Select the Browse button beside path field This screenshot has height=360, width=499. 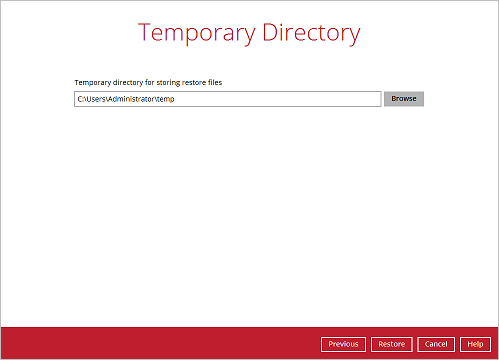[404, 99]
